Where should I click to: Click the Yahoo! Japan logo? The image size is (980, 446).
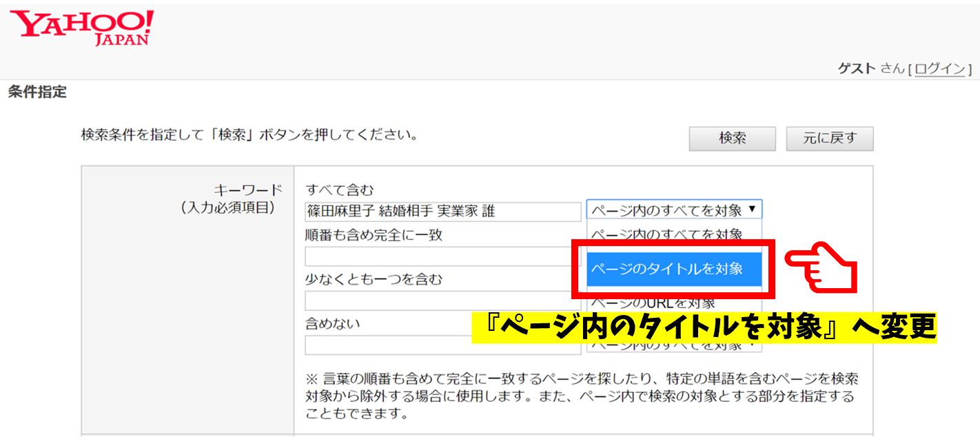click(x=82, y=28)
